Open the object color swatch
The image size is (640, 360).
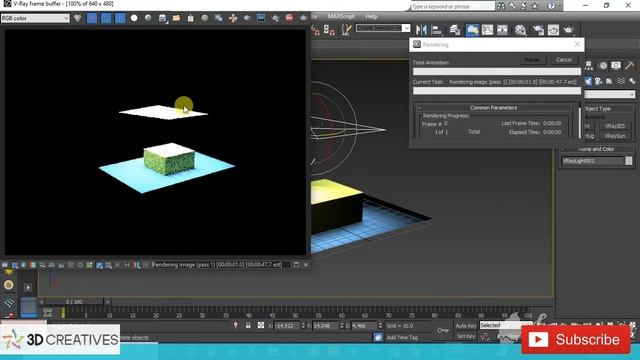629,161
